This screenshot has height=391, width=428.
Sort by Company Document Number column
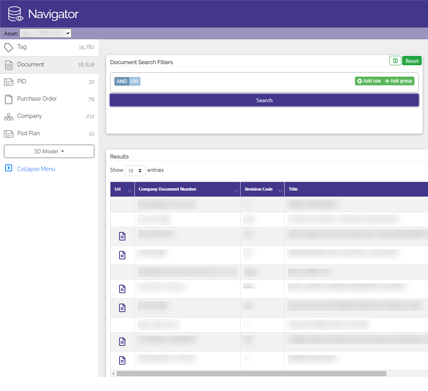click(187, 189)
